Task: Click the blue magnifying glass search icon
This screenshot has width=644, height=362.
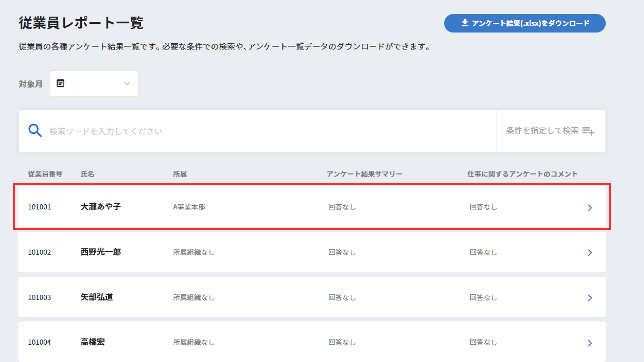Action: pos(35,131)
